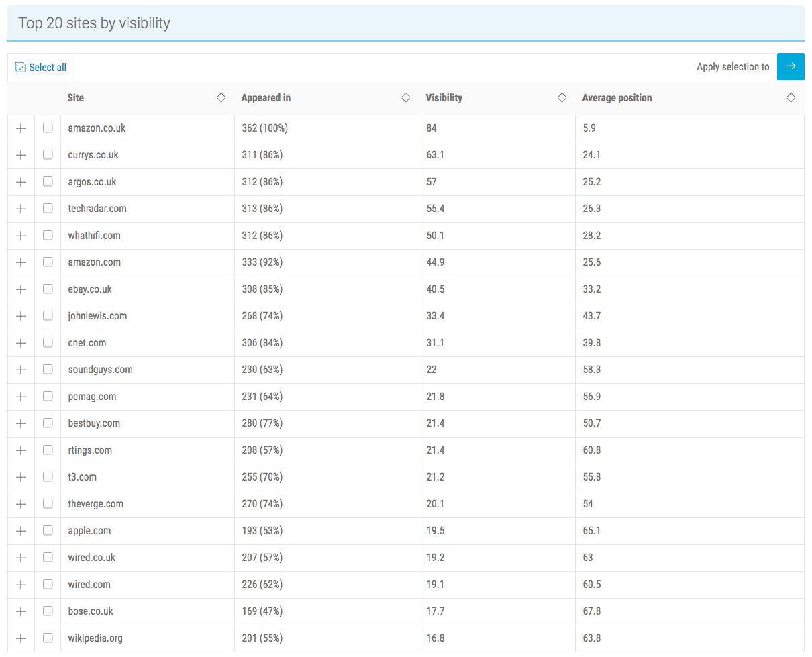Expand the argos.co.uk row

(21, 182)
